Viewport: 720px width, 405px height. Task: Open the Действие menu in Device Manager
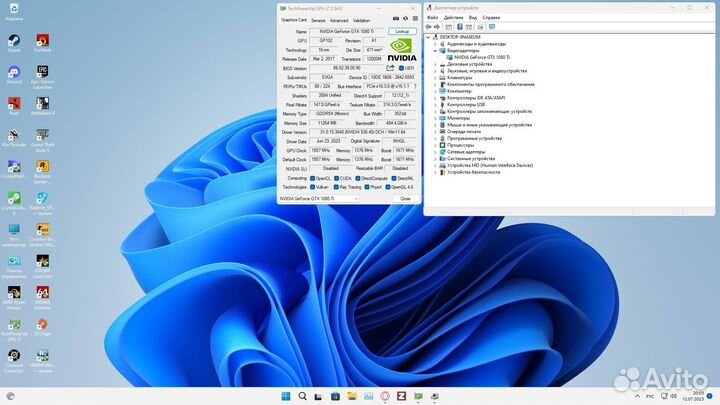(x=454, y=18)
